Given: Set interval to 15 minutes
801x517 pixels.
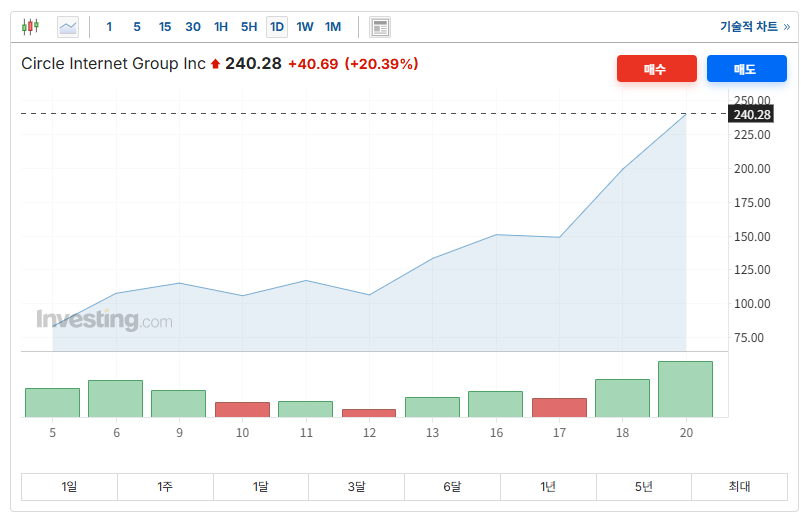Looking at the screenshot, I should point(164,27).
